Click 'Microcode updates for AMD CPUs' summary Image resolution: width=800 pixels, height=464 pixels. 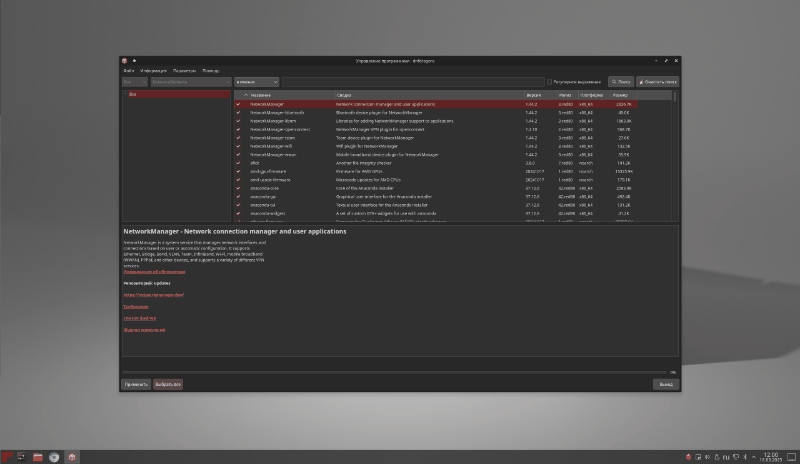coord(368,180)
